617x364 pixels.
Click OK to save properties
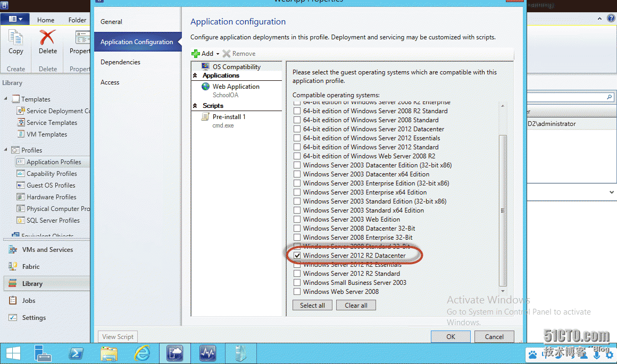pos(451,336)
